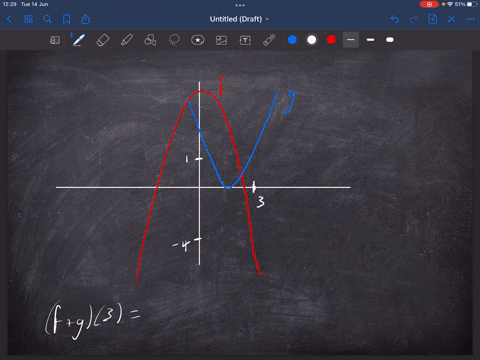This screenshot has width=480, height=360.
Task: Open the share/export icon
Action: (86, 19)
